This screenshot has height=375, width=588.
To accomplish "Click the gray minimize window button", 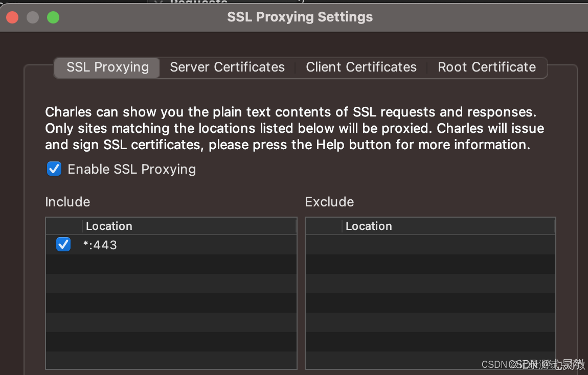I will [33, 17].
